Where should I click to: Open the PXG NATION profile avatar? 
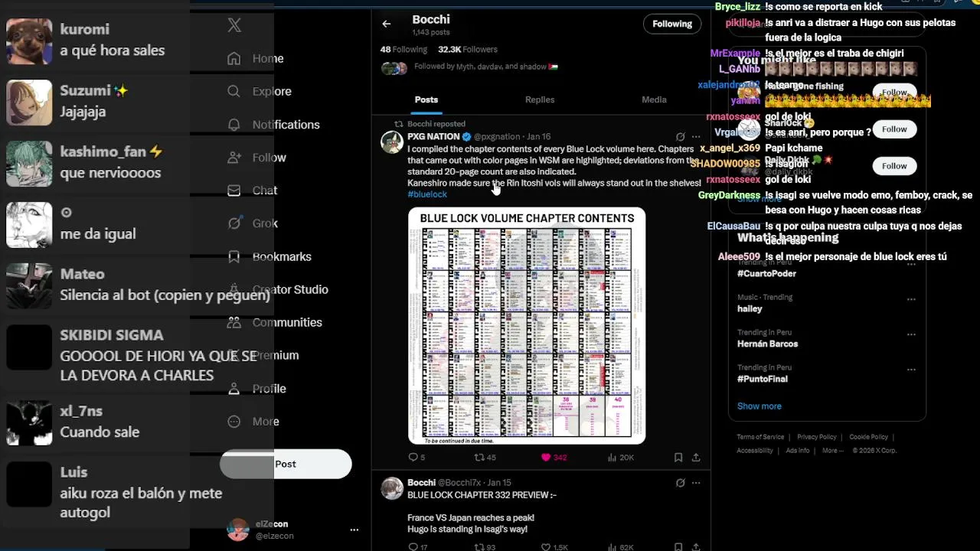click(x=392, y=142)
